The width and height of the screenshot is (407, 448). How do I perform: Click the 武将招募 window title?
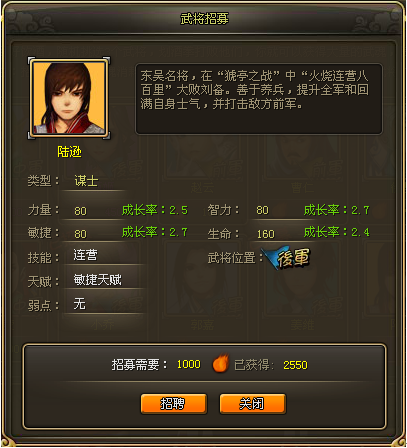204,19
